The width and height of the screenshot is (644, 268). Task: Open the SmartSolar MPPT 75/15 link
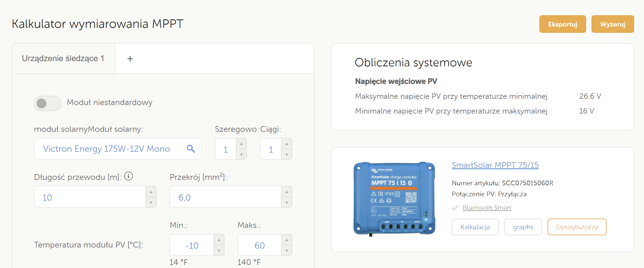tap(495, 165)
